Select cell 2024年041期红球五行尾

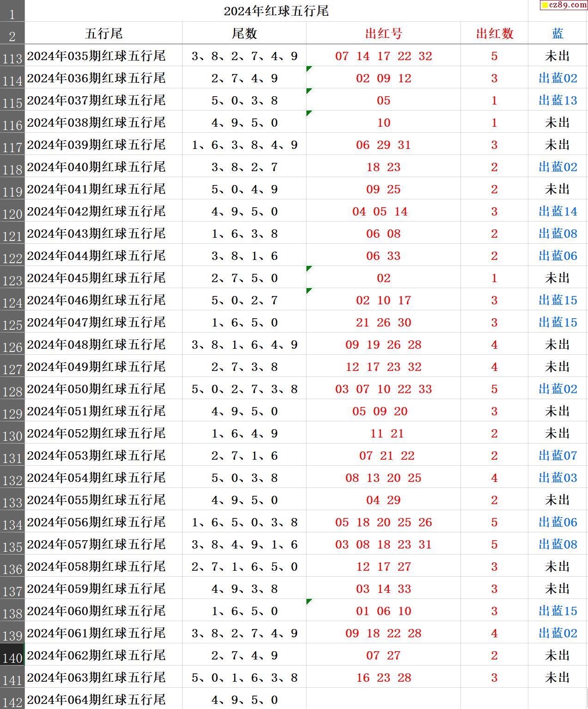(x=104, y=189)
